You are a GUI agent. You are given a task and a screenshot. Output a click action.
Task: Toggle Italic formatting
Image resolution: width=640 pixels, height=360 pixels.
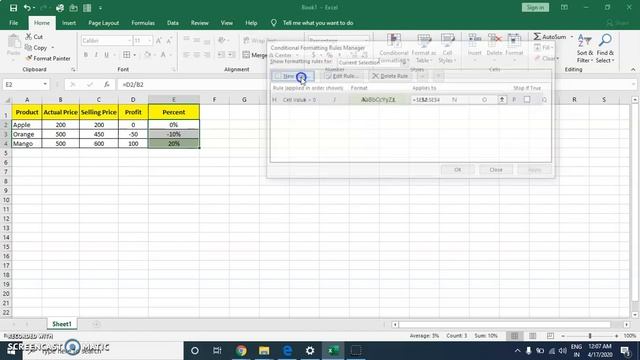point(96,55)
